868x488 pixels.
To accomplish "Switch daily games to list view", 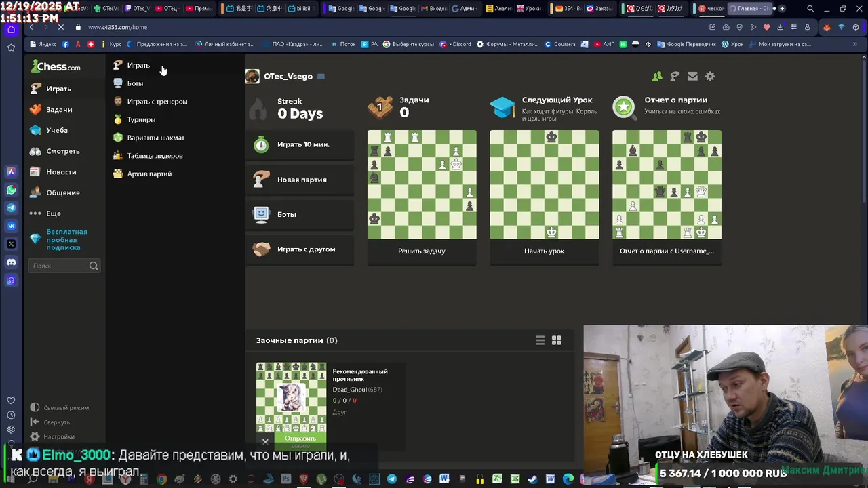I will (540, 341).
